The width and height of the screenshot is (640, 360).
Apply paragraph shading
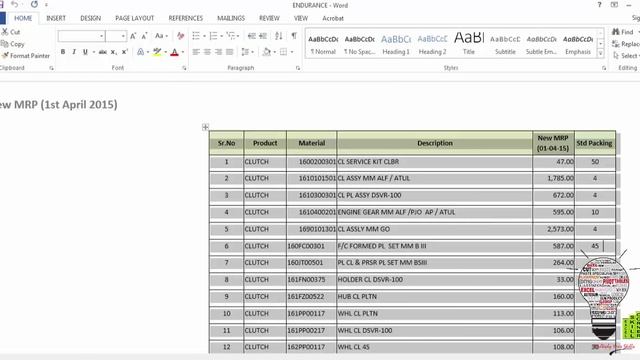[267, 52]
